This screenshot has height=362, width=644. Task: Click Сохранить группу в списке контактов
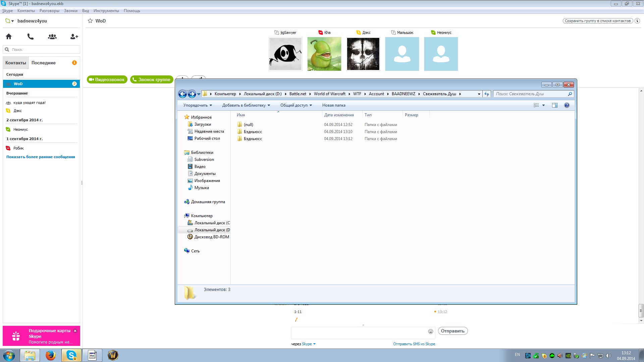[598, 21]
